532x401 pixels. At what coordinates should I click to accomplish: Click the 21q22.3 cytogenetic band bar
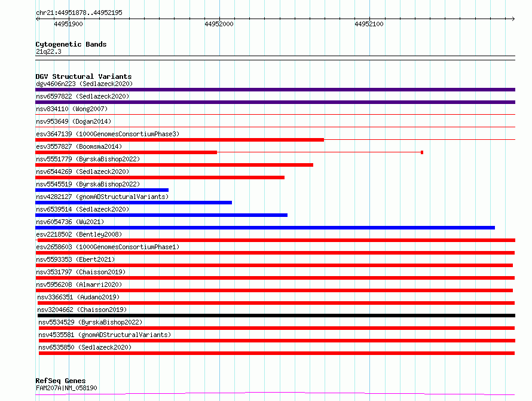275,58
